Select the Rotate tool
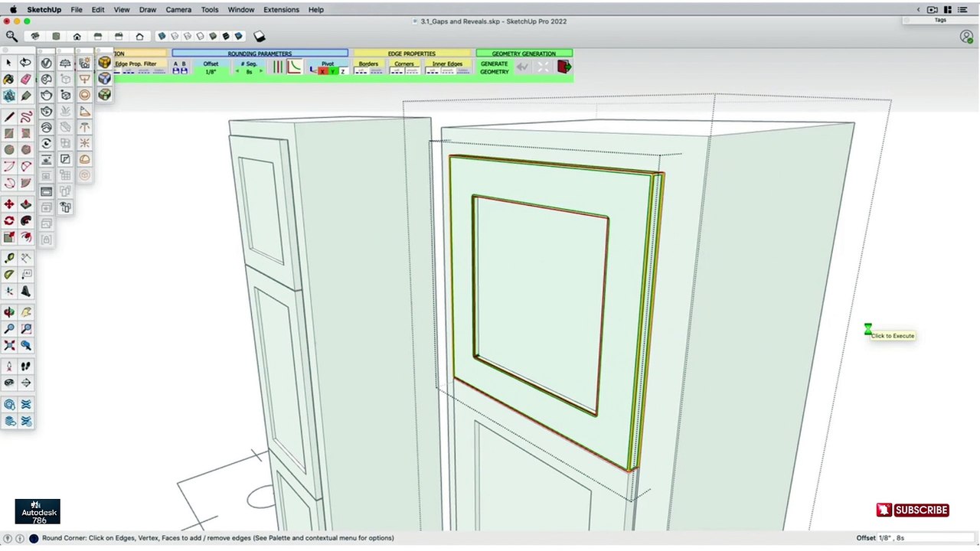 (8, 220)
